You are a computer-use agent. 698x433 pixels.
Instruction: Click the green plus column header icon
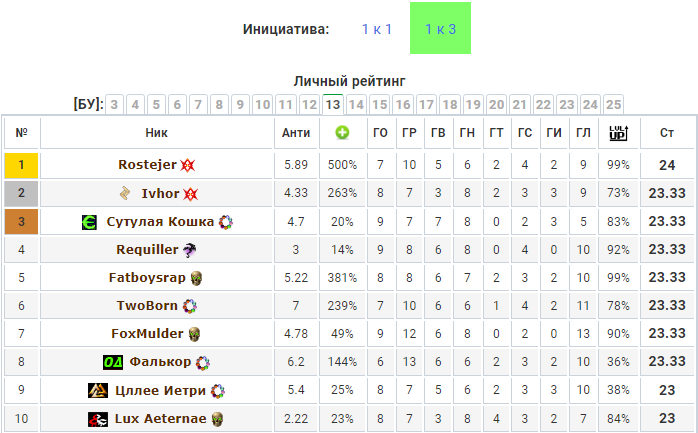click(x=342, y=133)
